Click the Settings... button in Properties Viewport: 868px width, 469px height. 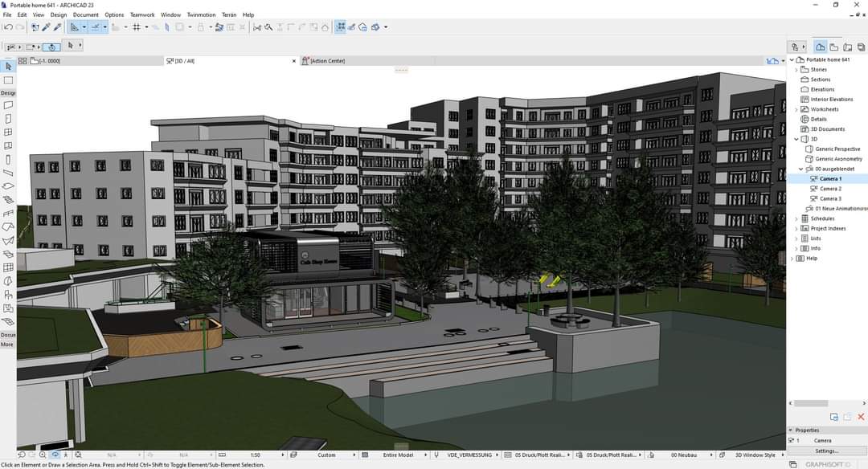826,451
